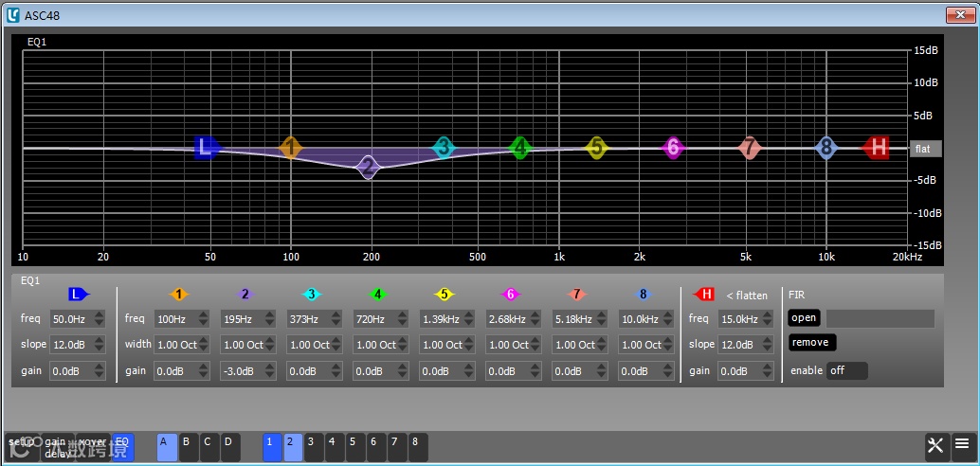
Task: Open the tools wrench icon
Action: pos(935,445)
